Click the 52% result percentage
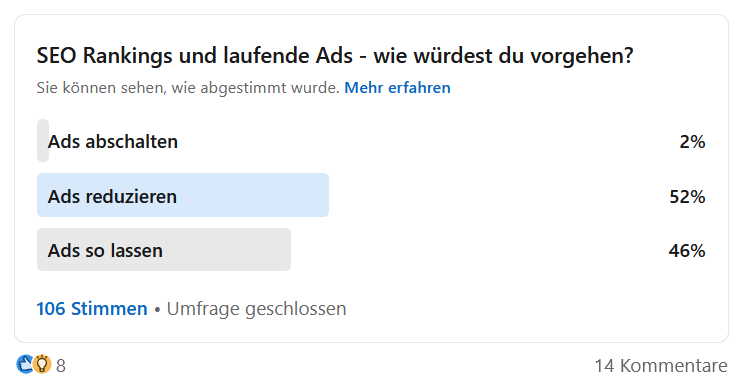737x381 pixels. tap(687, 196)
